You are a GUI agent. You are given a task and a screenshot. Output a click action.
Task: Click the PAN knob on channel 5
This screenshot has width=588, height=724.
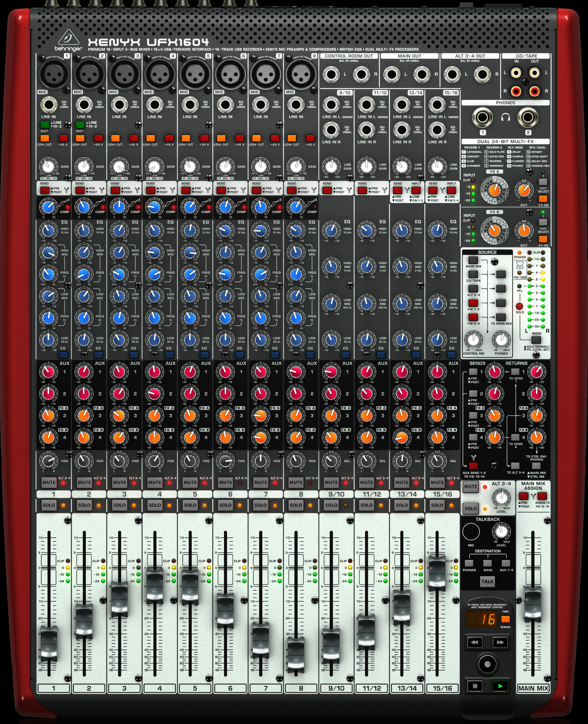pyautogui.click(x=190, y=461)
